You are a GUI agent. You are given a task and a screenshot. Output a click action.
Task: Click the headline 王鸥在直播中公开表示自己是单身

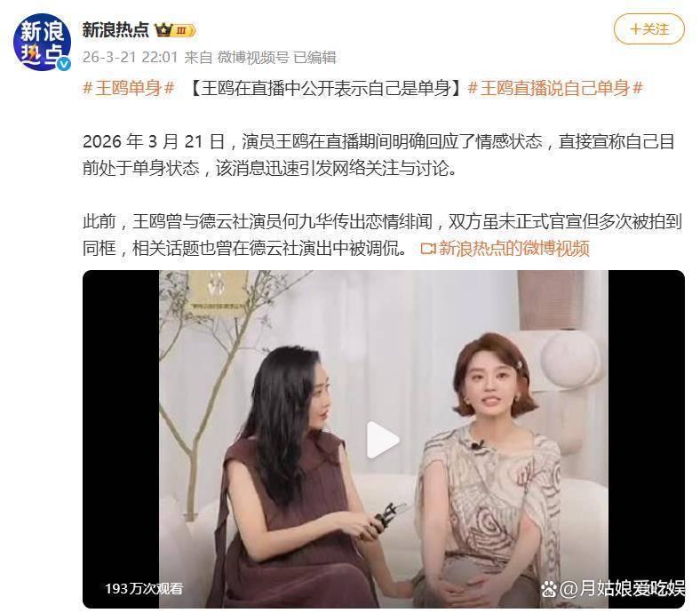point(326,89)
